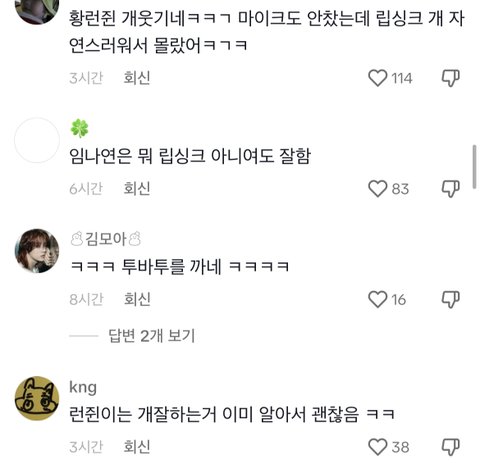Like 김모아's comment with 16 likes

(x=377, y=299)
